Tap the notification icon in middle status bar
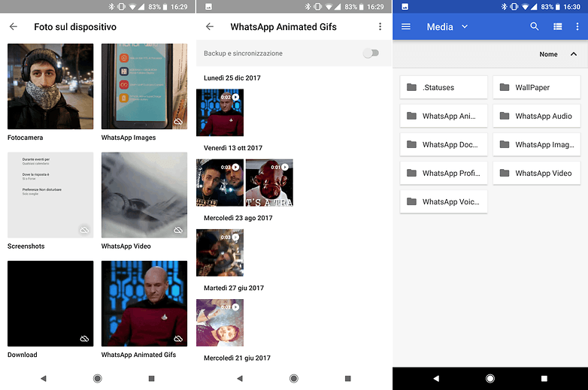Viewport: 588px width, 390px height. point(209,7)
